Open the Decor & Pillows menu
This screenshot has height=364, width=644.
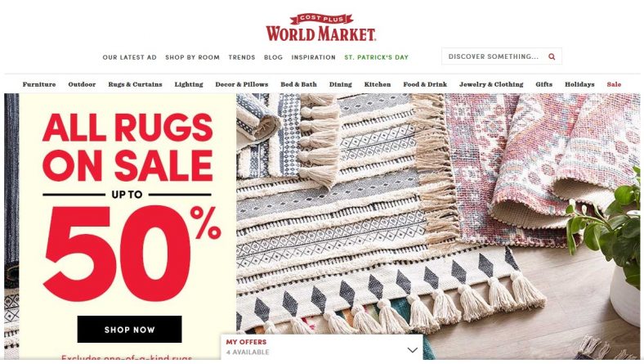pyautogui.click(x=242, y=84)
